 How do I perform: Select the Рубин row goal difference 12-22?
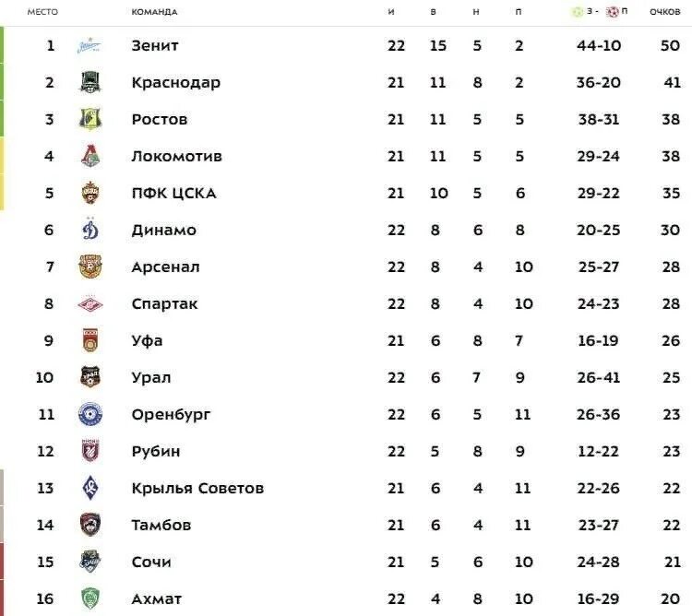(598, 452)
